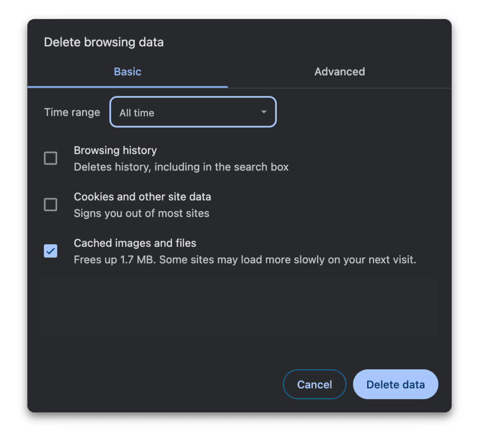Click the 'Signs you out of most sites' text
This screenshot has height=448, width=479.
click(141, 213)
